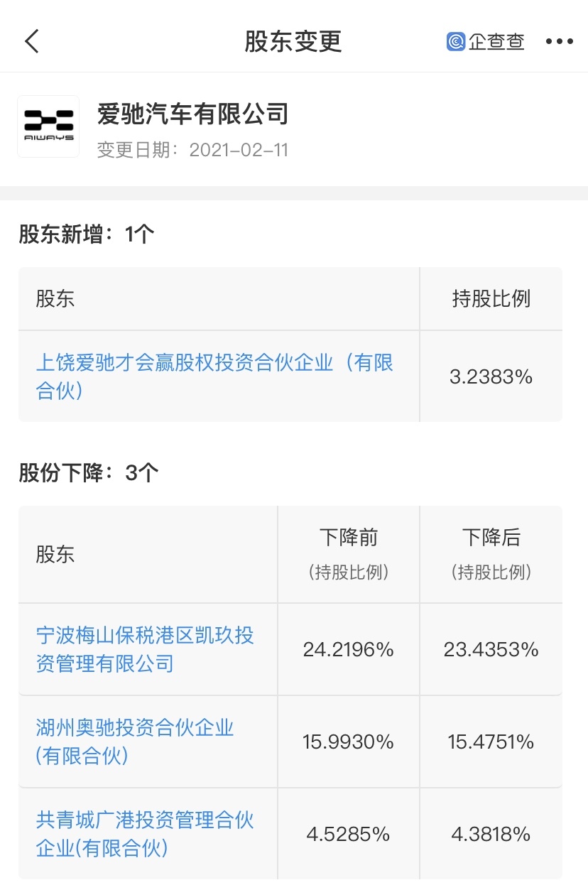The image size is (588, 890).
Task: Open 湖州奥驰投资合伙企业 shareholder link
Action: pyautogui.click(x=135, y=742)
